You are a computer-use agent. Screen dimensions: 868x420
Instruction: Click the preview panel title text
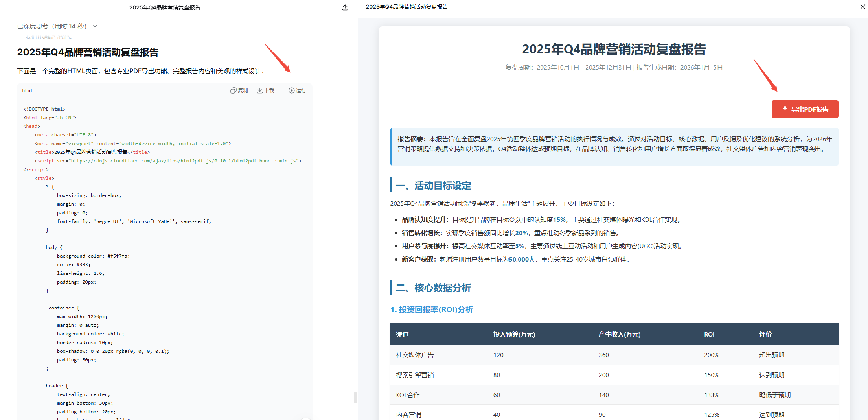[406, 7]
